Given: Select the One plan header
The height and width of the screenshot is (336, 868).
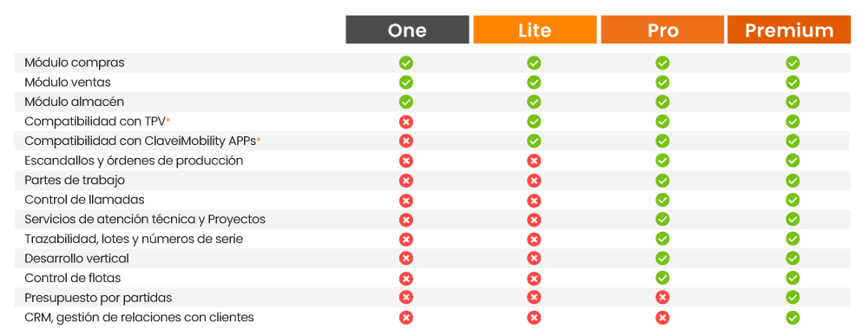Looking at the screenshot, I should pyautogui.click(x=407, y=30).
